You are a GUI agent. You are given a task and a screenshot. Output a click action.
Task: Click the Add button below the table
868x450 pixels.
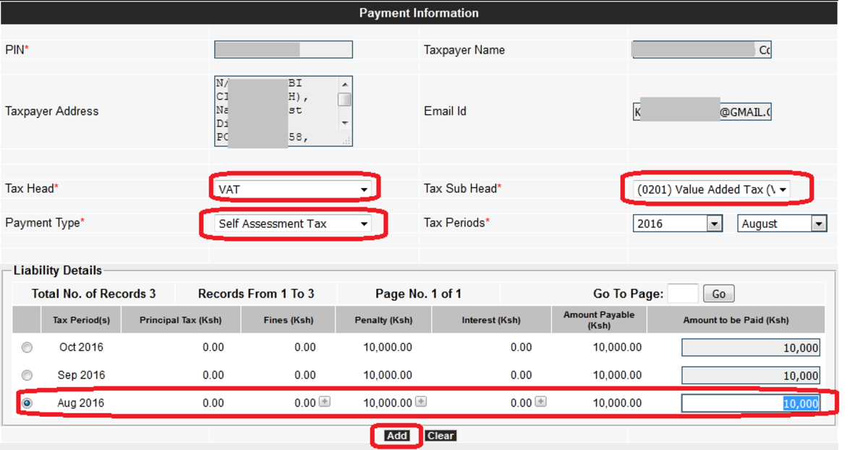[396, 436]
